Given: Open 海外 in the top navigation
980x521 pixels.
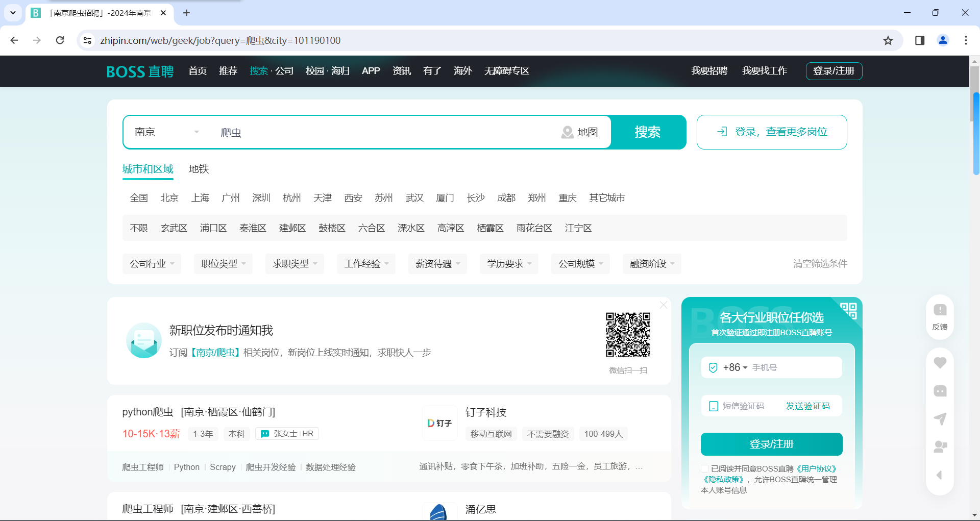Looking at the screenshot, I should point(463,71).
